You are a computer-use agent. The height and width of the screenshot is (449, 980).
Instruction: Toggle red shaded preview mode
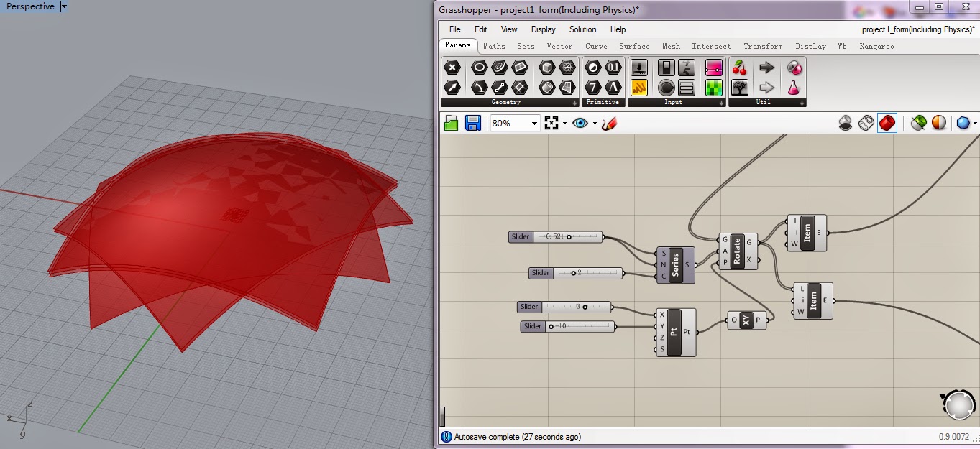[x=887, y=123]
